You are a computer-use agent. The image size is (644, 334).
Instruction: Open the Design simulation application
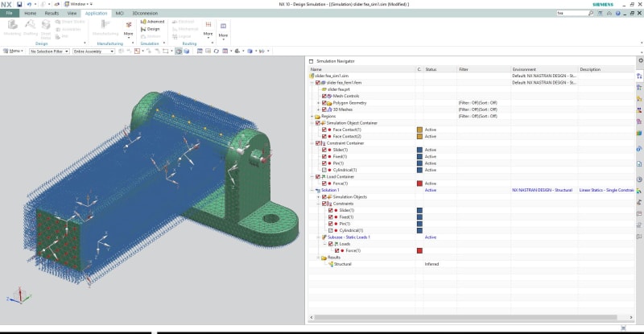coord(150,29)
